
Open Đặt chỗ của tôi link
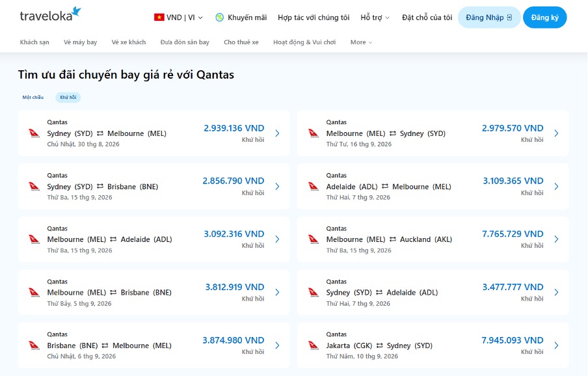click(x=427, y=18)
